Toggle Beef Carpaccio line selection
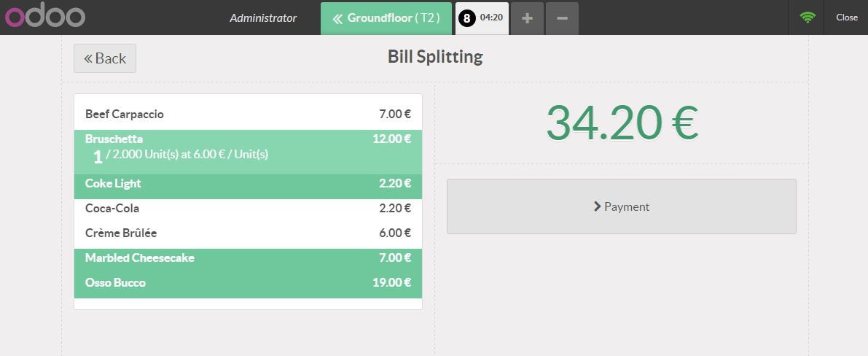 coord(248,115)
